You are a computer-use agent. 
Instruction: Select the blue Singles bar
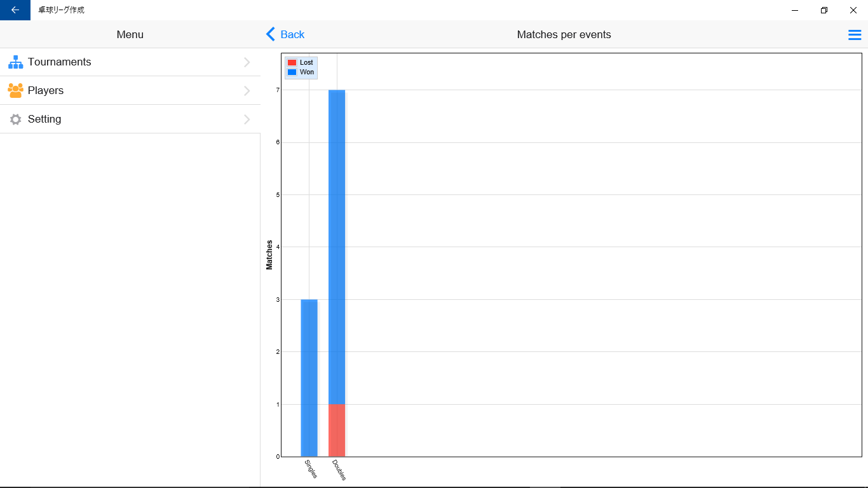[x=309, y=378]
